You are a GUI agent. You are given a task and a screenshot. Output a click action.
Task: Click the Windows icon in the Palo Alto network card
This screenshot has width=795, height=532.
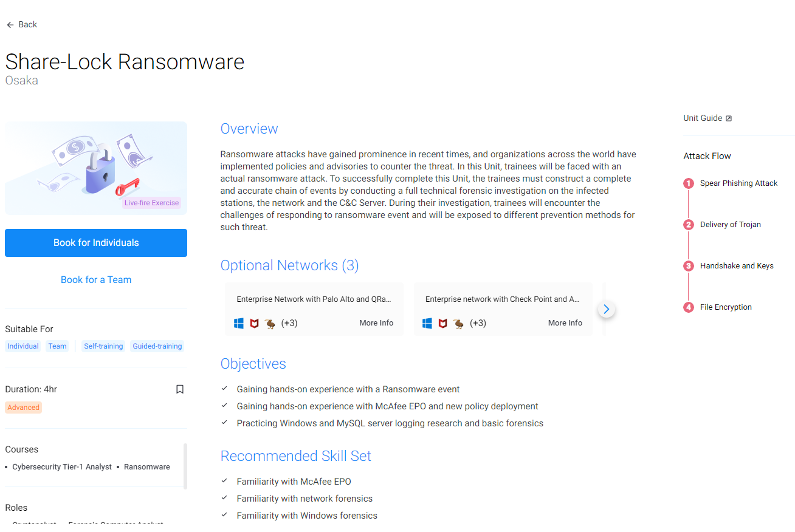click(x=239, y=323)
